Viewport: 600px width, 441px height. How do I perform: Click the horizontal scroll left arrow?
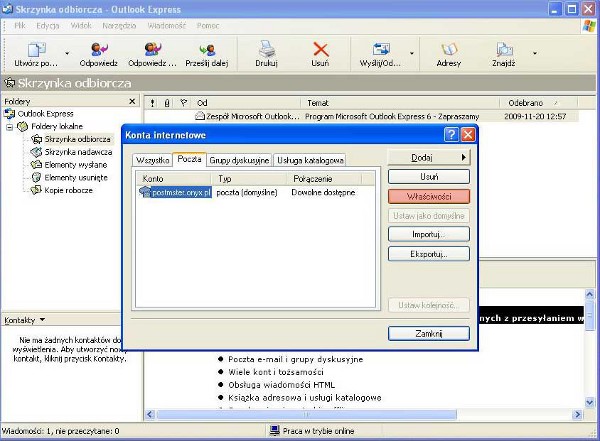(150, 414)
